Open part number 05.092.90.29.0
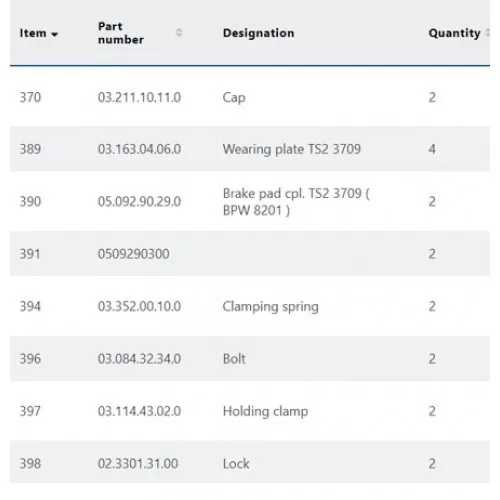This screenshot has width=500, height=500. [x=139, y=202]
